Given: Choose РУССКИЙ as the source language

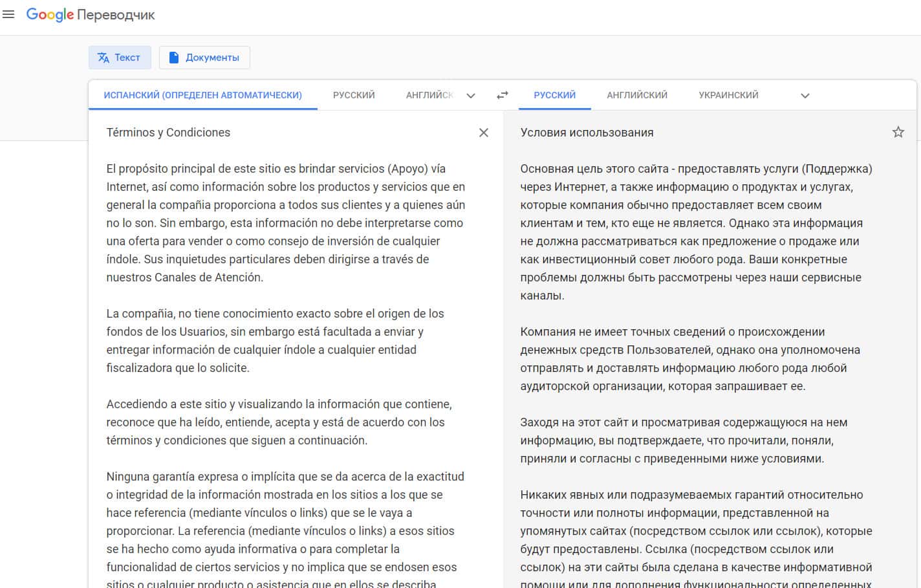Looking at the screenshot, I should [x=354, y=95].
